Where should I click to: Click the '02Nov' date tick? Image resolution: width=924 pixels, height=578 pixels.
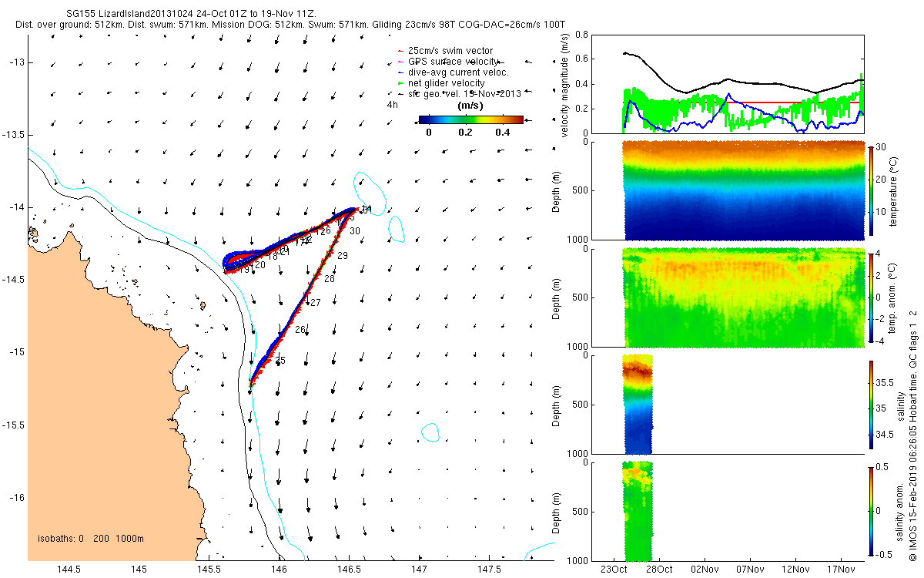[x=705, y=570]
